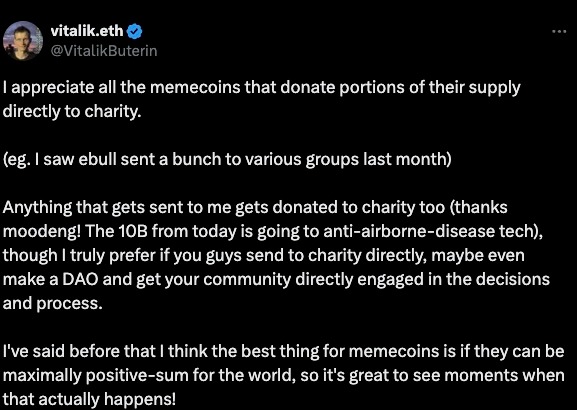Click the final paragraph starting "I've said before"
Viewport: 577px width, 410px height.
pos(283,375)
